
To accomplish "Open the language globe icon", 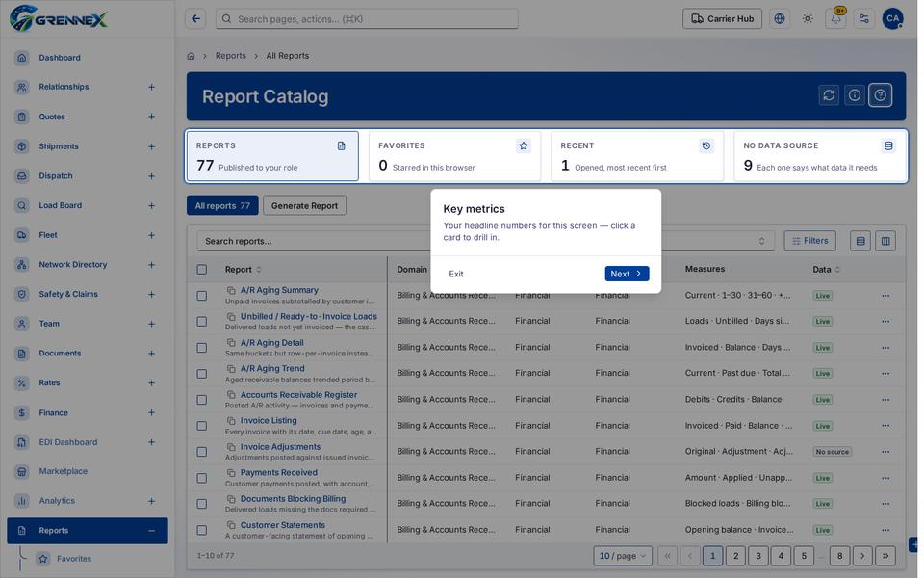I will pyautogui.click(x=780, y=19).
